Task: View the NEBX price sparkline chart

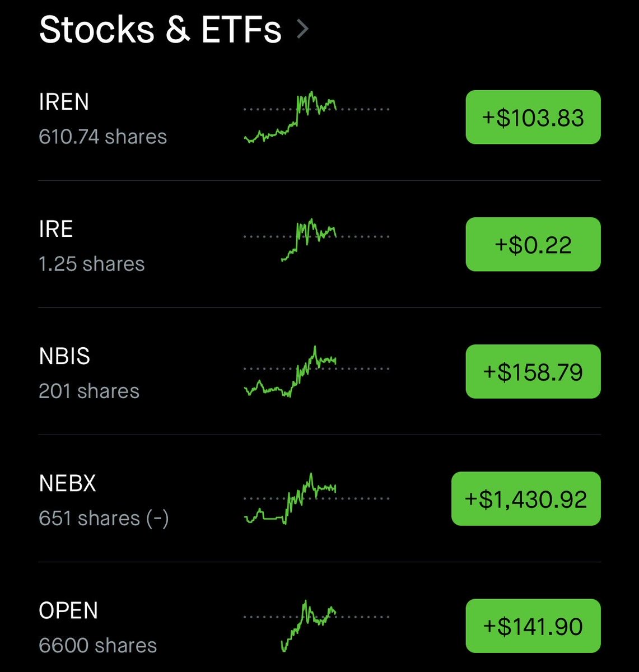Action: click(316, 498)
